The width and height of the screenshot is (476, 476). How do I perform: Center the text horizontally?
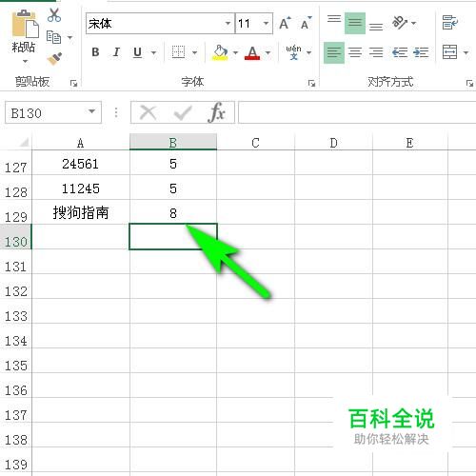[355, 52]
